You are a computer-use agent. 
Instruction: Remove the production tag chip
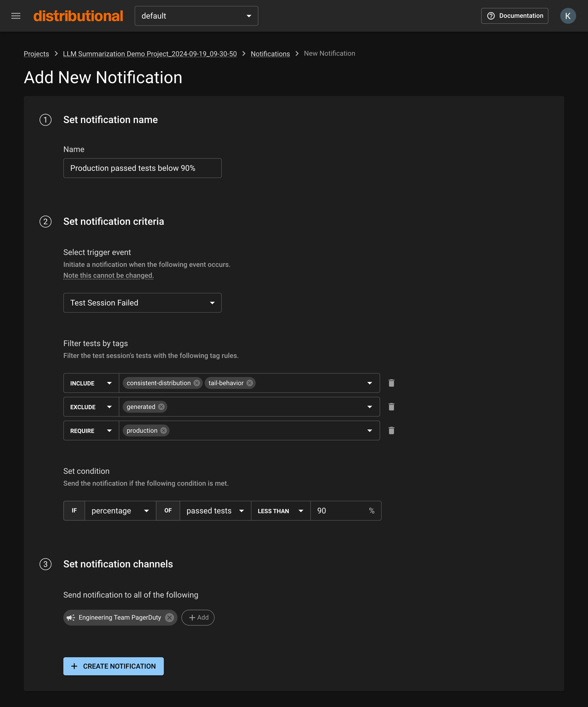pos(164,430)
